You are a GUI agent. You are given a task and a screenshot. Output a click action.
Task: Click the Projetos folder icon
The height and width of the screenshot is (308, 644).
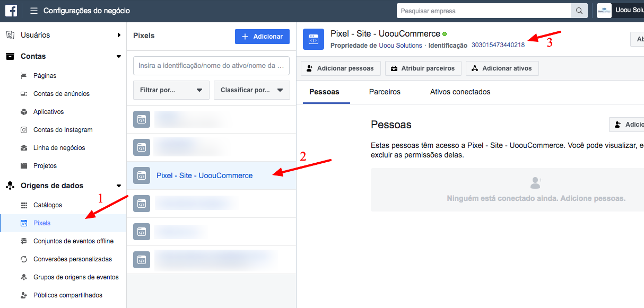tap(23, 166)
